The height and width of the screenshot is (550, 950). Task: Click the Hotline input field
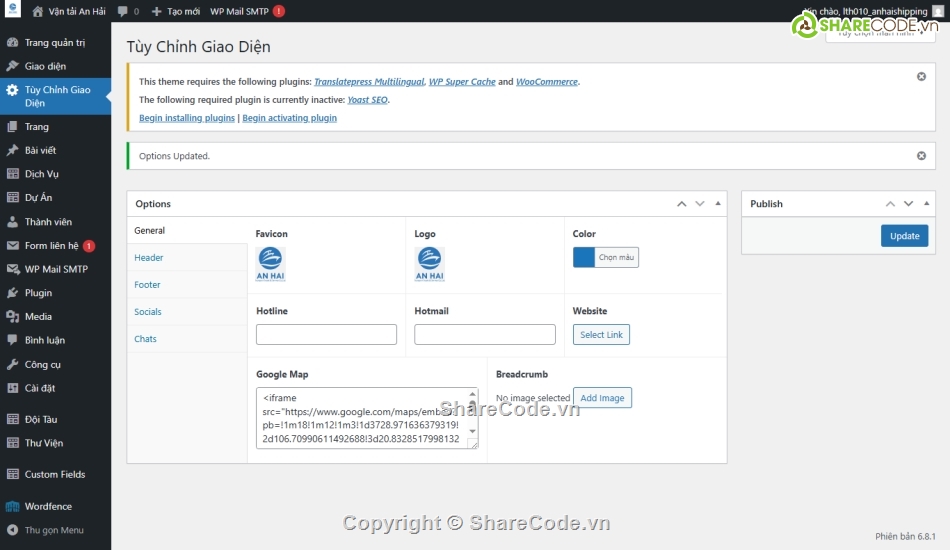[x=326, y=334]
